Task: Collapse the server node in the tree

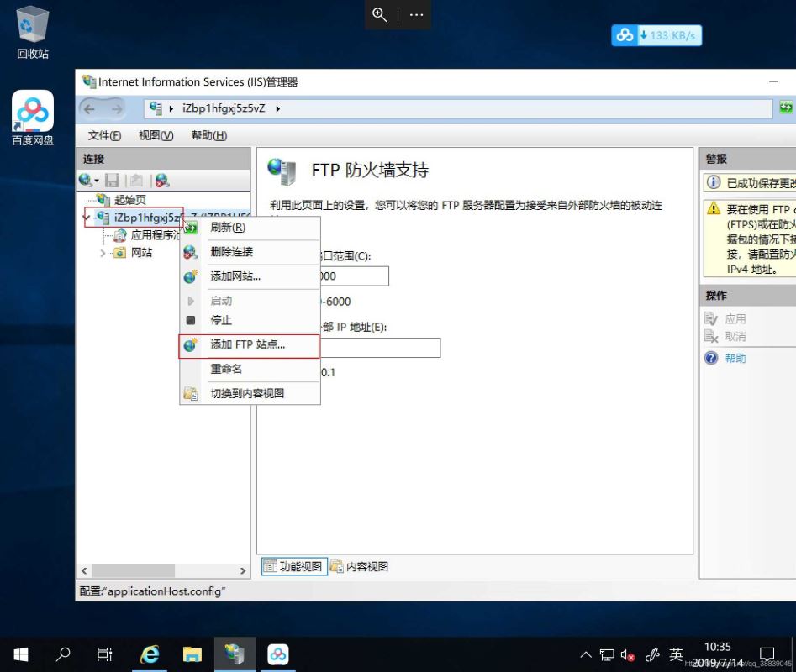Action: 87,218
